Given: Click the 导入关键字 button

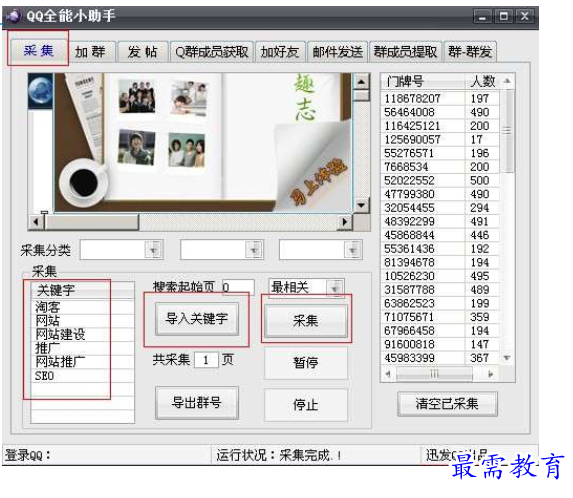Looking at the screenshot, I should click(197, 318).
